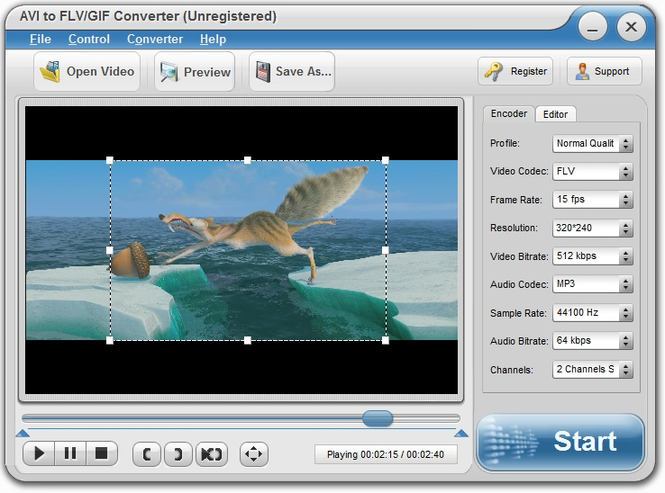665x493 pixels.
Task: Click the bottom-left crop handle
Action: (110, 340)
